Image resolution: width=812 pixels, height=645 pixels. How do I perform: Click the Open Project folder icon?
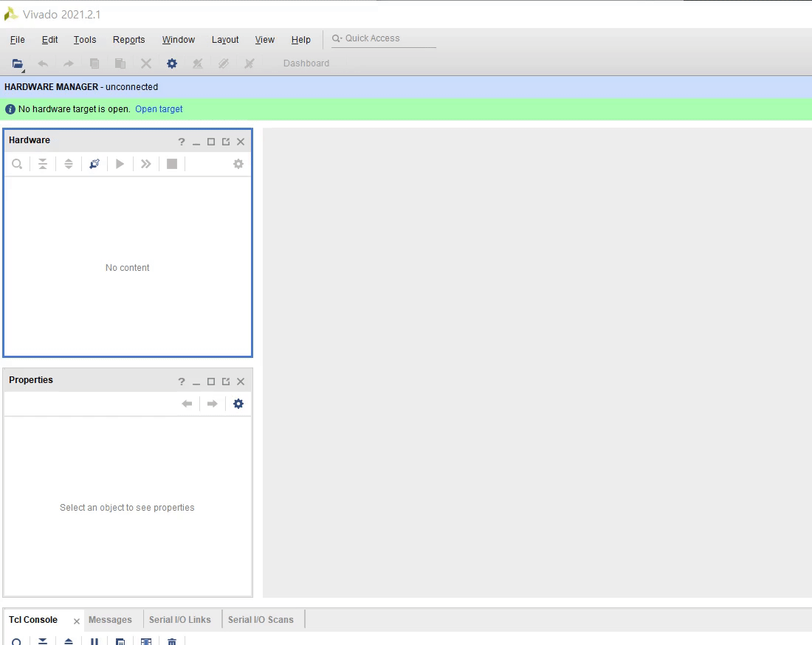18,63
